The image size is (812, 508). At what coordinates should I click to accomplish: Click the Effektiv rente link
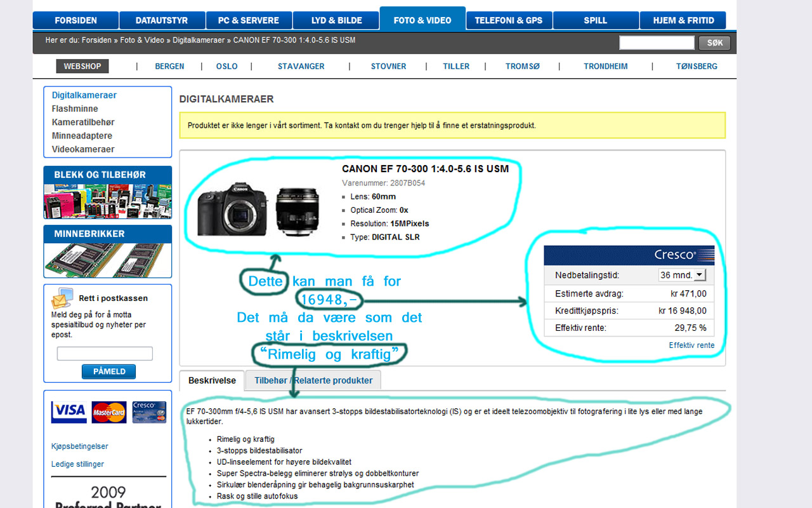691,345
